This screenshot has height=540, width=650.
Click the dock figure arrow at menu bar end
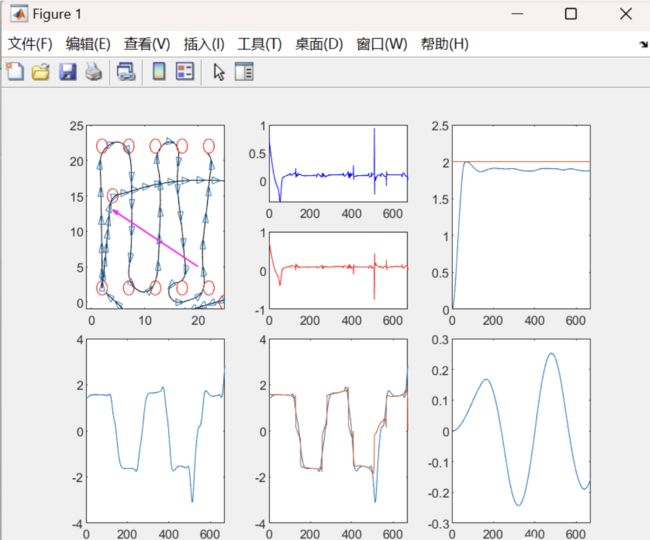(643, 44)
